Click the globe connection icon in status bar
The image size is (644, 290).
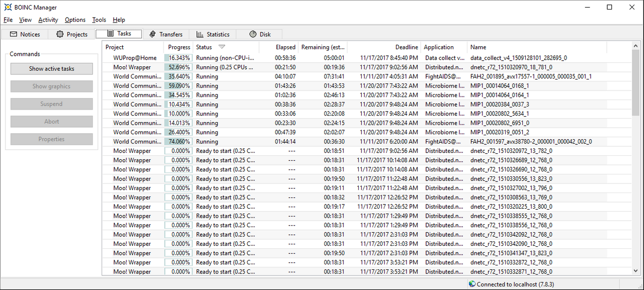[472, 284]
